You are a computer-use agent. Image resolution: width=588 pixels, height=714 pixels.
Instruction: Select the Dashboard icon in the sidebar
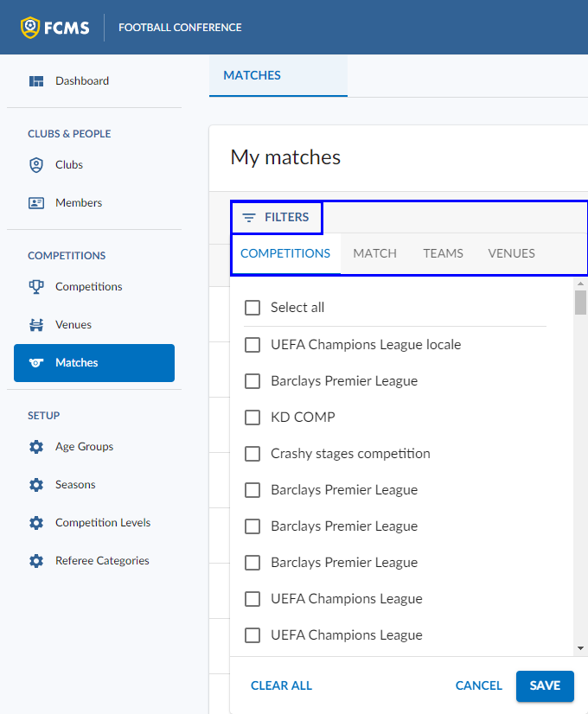(x=35, y=80)
